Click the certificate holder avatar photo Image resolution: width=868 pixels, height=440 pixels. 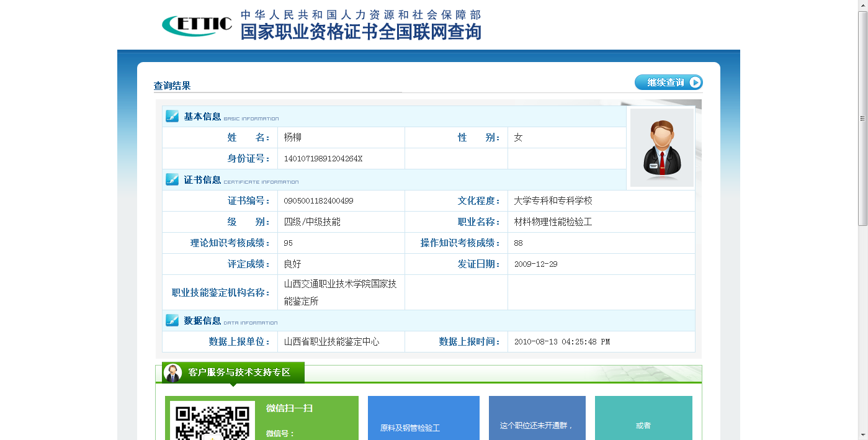click(x=662, y=148)
